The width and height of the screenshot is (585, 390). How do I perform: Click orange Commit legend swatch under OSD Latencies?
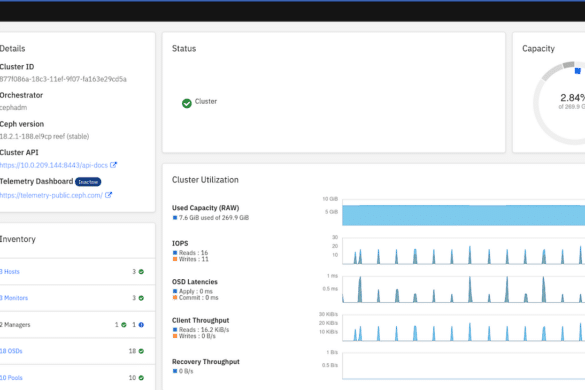(x=175, y=297)
